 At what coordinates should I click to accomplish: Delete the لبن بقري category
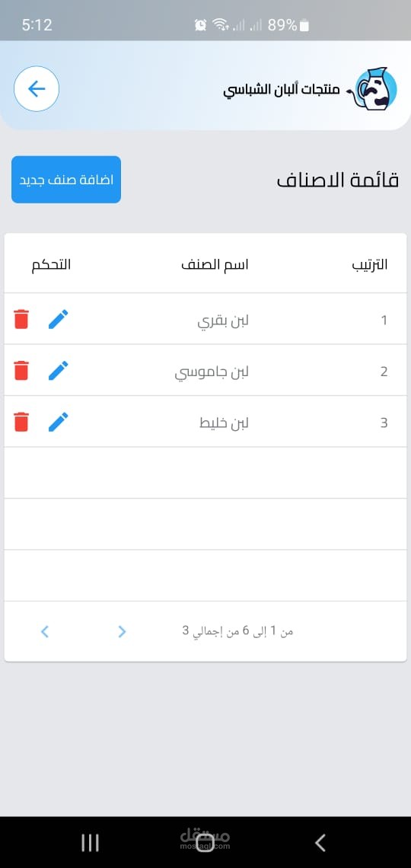point(21,320)
